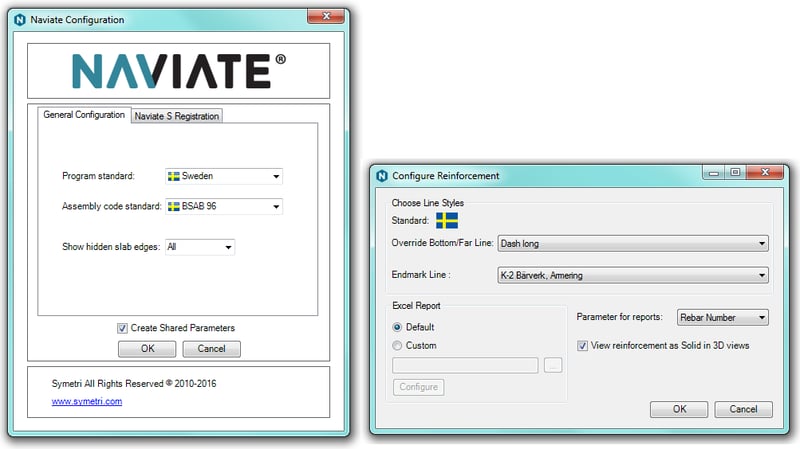Click the Configure Reinforcement title bar logo icon
The height and width of the screenshot is (449, 800).
click(382, 176)
